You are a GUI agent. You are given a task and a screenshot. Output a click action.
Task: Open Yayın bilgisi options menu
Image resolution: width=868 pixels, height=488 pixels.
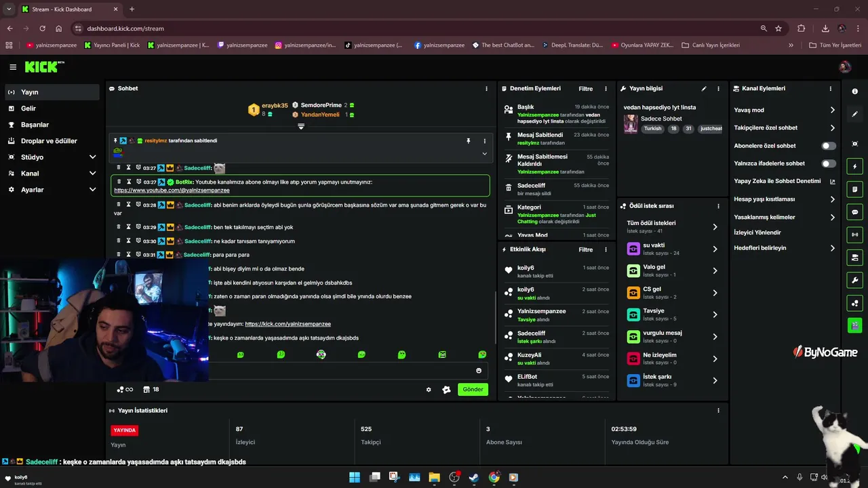(x=719, y=89)
